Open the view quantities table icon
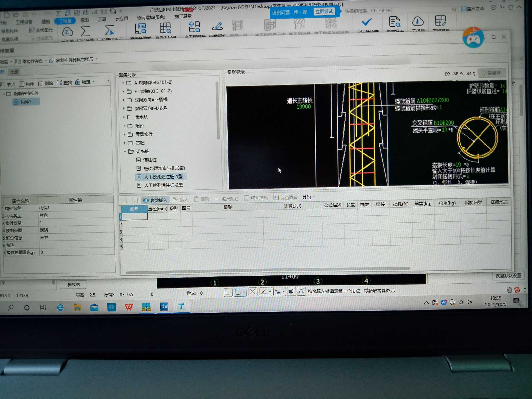This screenshot has height=399, width=532. pos(165,28)
